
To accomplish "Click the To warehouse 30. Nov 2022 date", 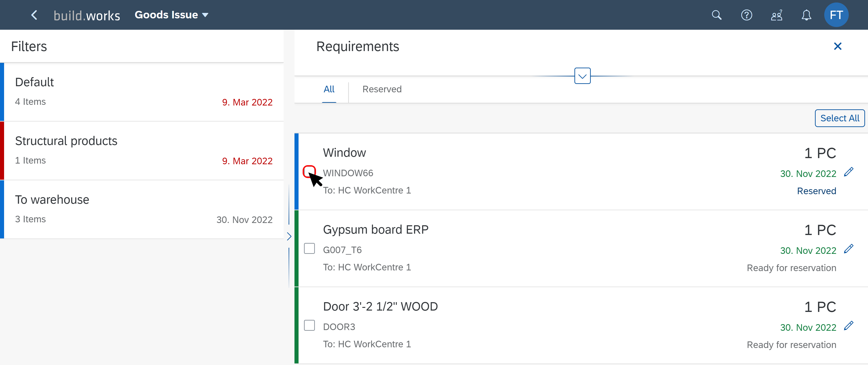I will coord(244,220).
